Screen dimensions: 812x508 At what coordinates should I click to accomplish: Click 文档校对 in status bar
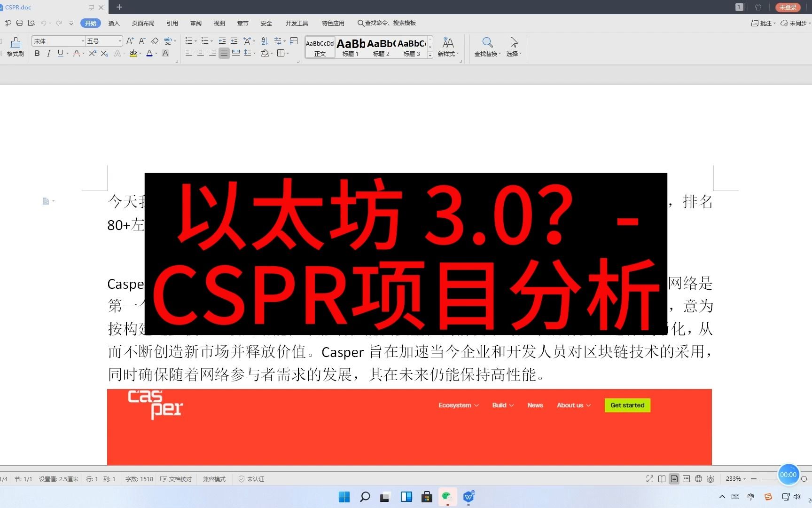[x=176, y=479]
